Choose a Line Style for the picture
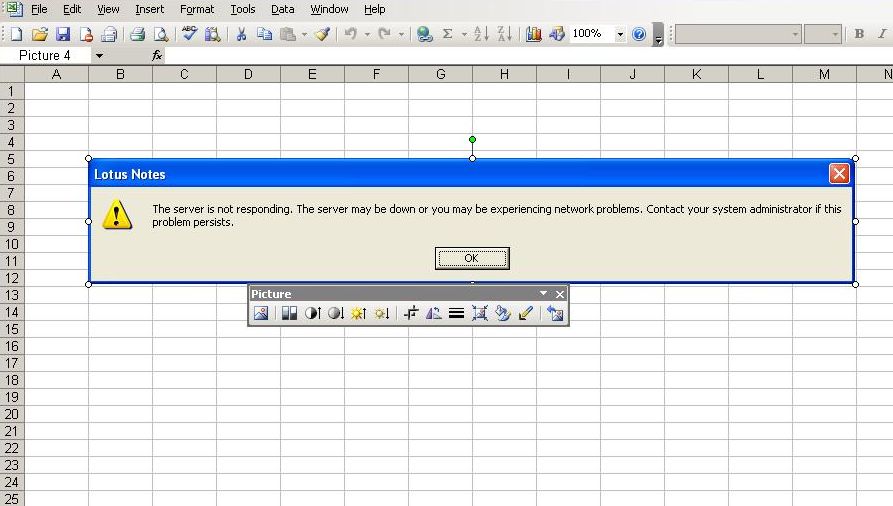The height and width of the screenshot is (506, 893). 456,313
